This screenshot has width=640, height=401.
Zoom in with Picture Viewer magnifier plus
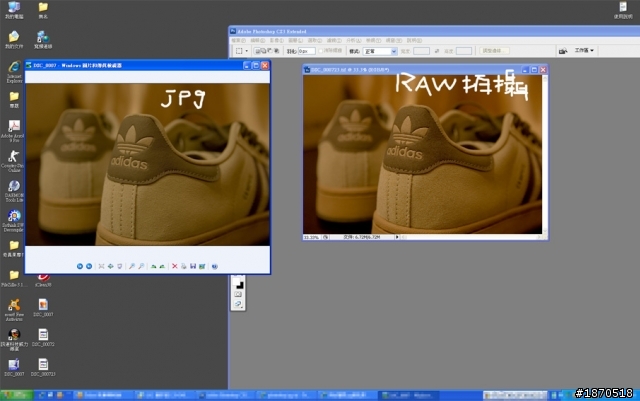[132, 266]
